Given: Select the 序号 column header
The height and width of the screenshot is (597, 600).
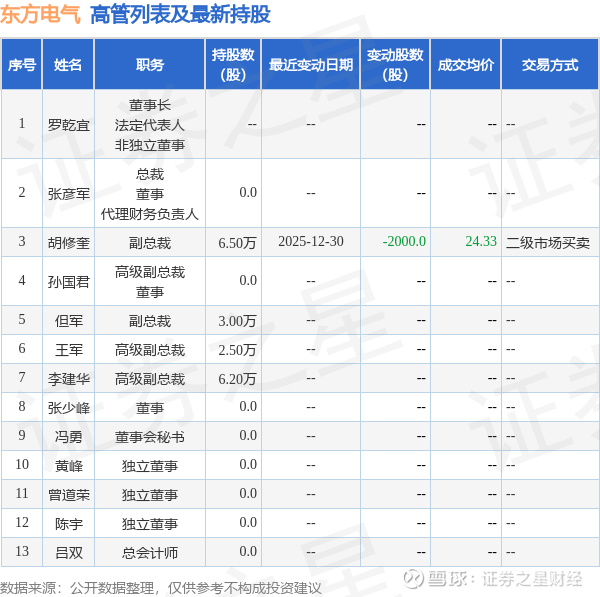Looking at the screenshot, I should coord(22,65).
